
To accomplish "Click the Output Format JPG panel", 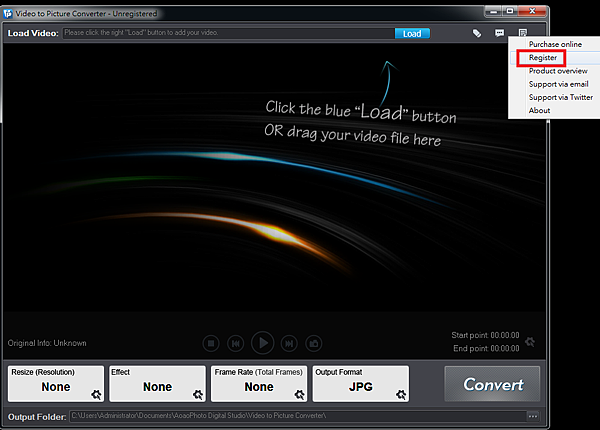I will pos(360,383).
